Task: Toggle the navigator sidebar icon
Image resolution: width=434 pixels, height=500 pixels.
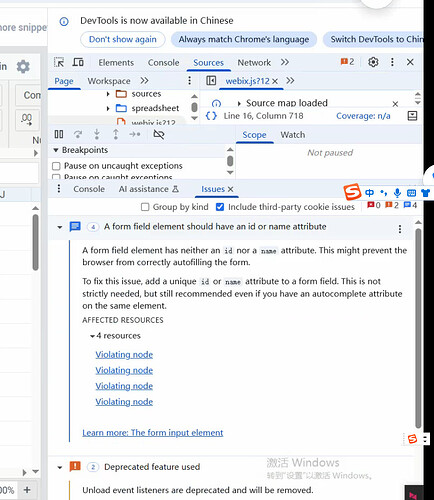Action: coord(211,81)
